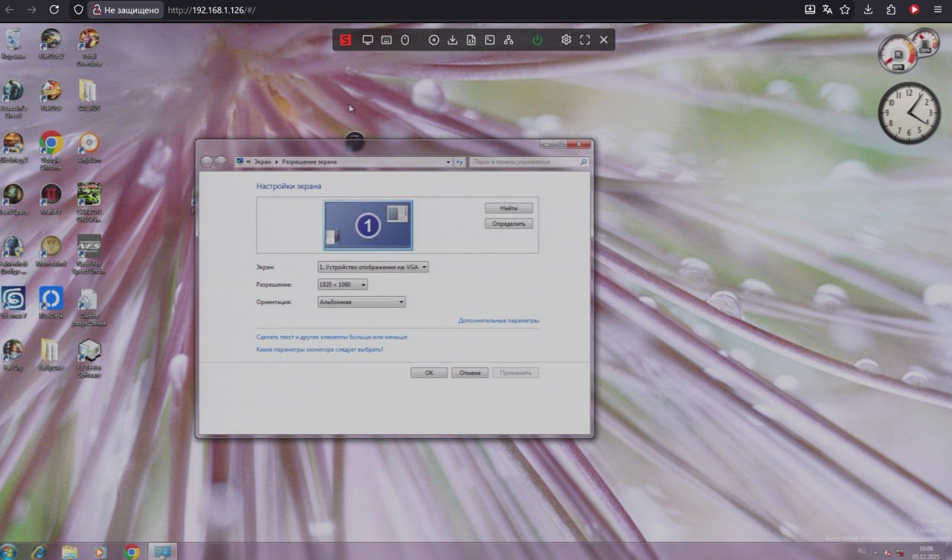
Task: Open the Дополнительные параметры link
Action: tap(498, 321)
